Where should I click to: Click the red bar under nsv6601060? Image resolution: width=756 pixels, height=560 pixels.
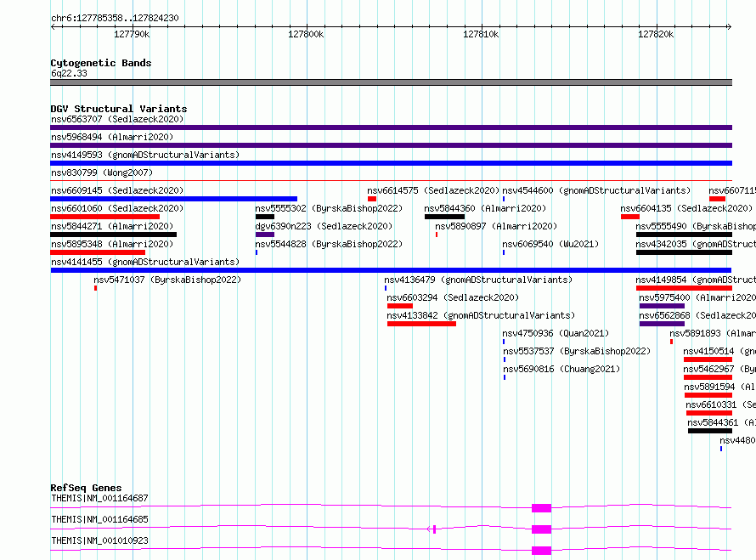coord(104,217)
